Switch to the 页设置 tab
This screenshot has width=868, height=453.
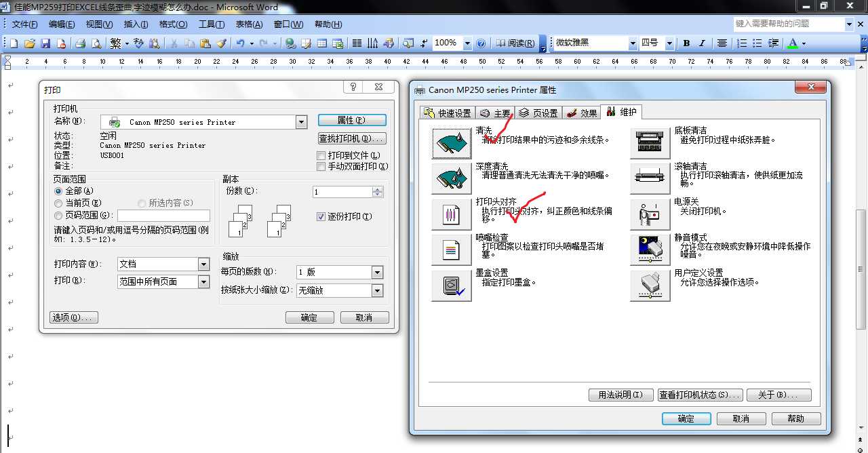[538, 113]
